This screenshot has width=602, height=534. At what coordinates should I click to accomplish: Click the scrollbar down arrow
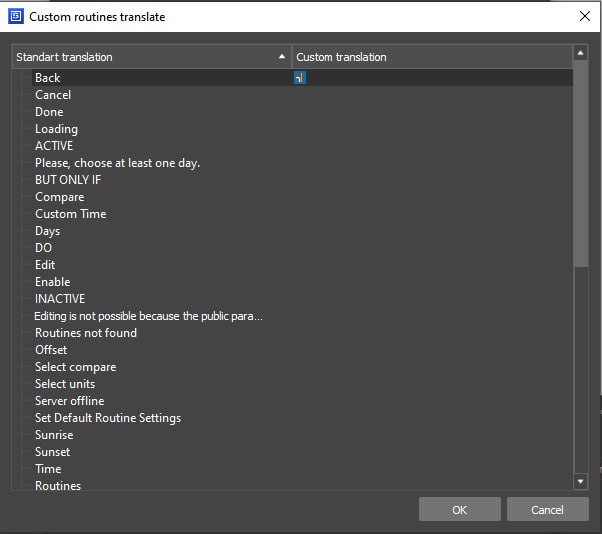point(580,482)
